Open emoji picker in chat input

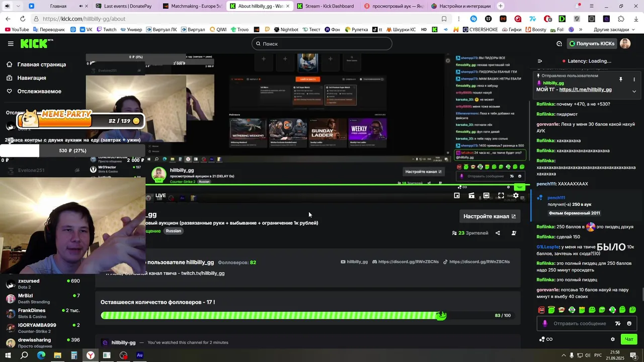pos(629,323)
